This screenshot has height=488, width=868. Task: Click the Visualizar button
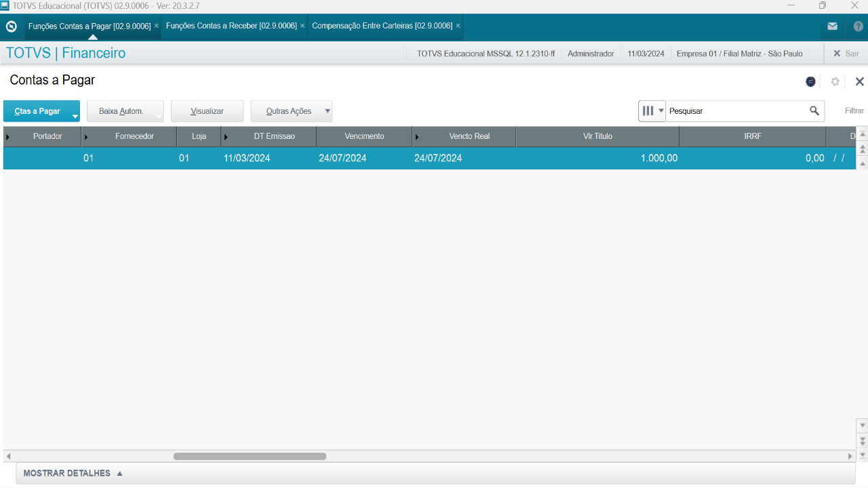tap(207, 111)
